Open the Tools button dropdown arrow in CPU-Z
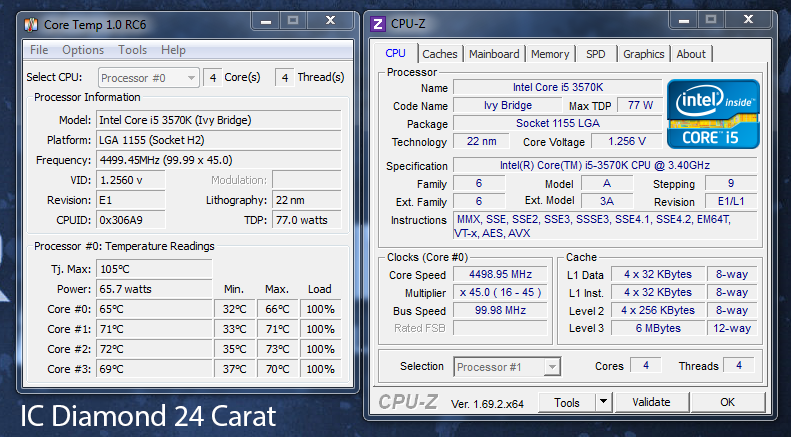The height and width of the screenshot is (437, 791). (x=603, y=402)
